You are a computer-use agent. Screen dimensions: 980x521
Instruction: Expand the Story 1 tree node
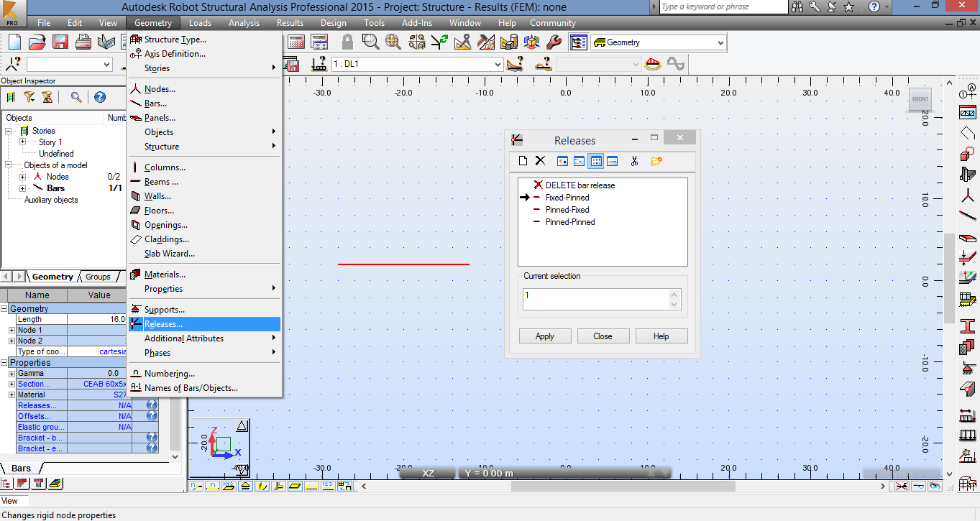24,142
